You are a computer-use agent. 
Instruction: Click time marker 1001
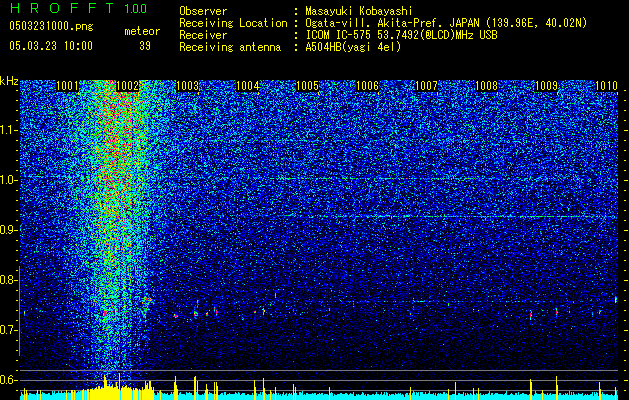tap(67, 86)
